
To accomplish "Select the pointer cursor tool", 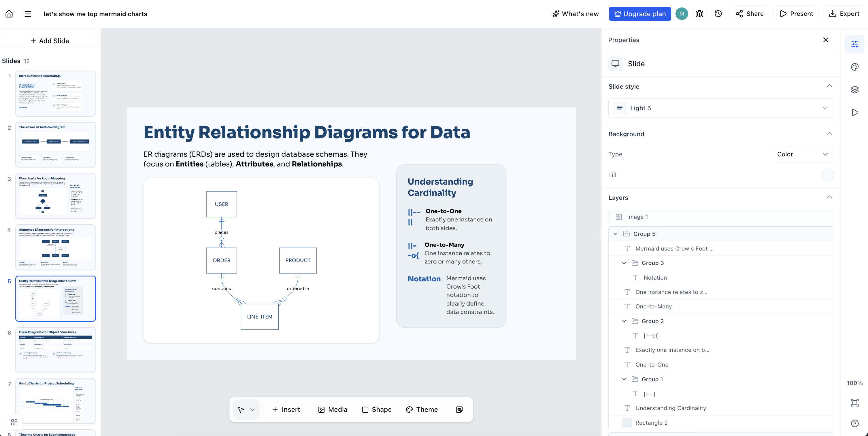I will click(241, 410).
